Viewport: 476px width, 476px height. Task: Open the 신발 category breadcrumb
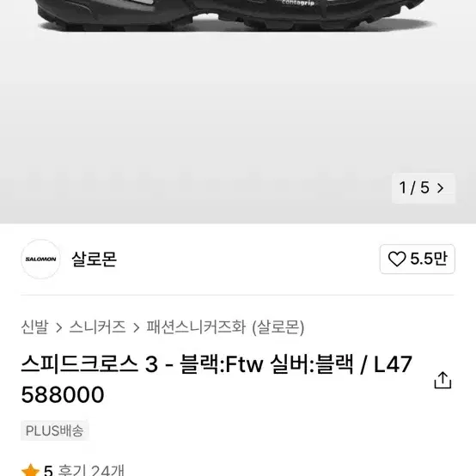(x=34, y=327)
